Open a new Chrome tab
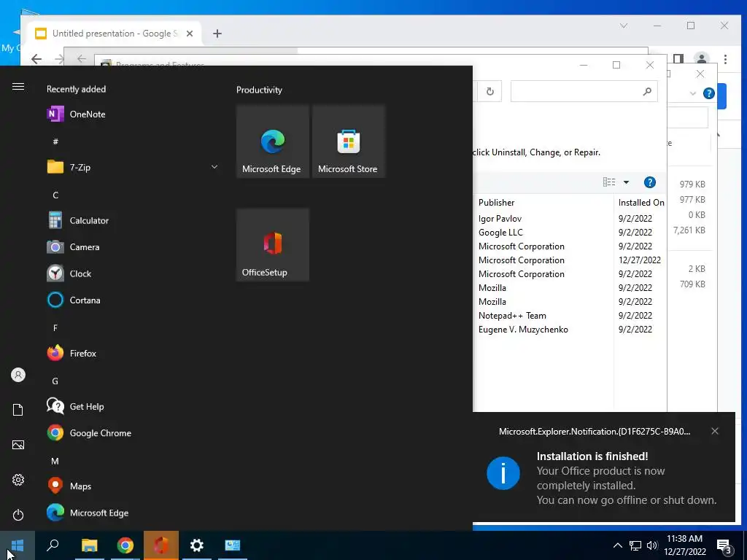This screenshot has height=560, width=747. [217, 34]
